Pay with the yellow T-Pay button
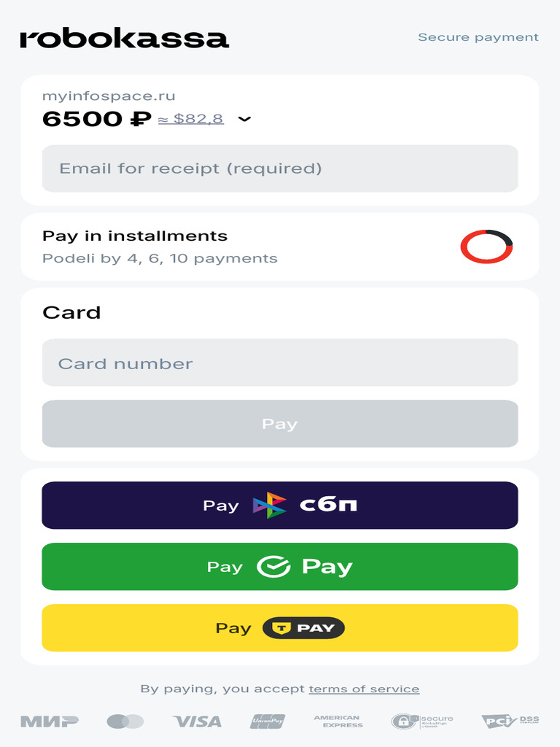Screen dimensions: 560x747 click(x=280, y=627)
